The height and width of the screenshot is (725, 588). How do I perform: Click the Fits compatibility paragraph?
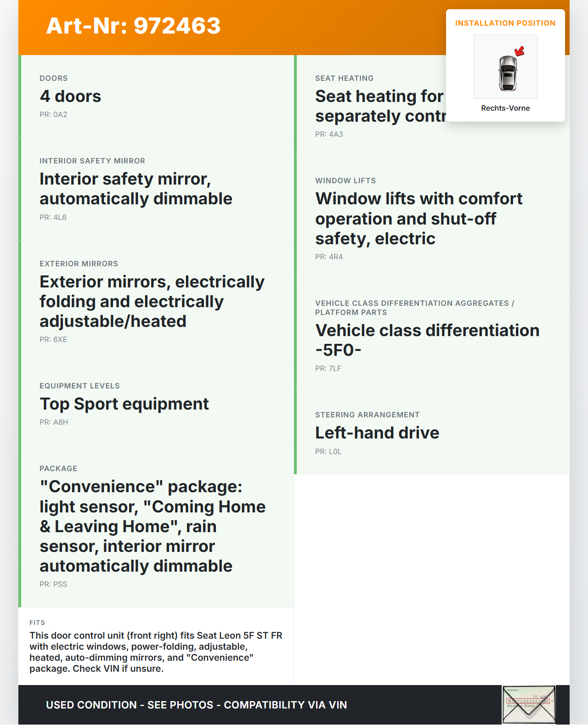(156, 652)
